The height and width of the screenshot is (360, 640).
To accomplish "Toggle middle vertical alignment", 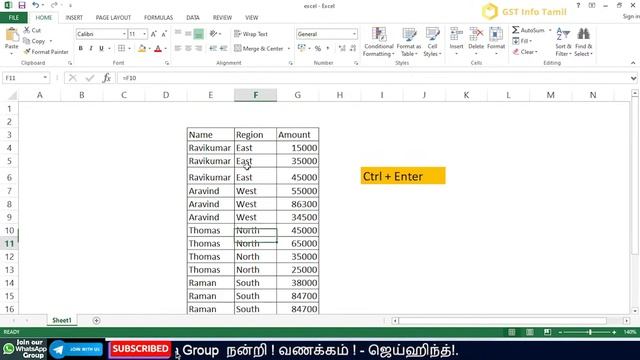I will point(188,34).
